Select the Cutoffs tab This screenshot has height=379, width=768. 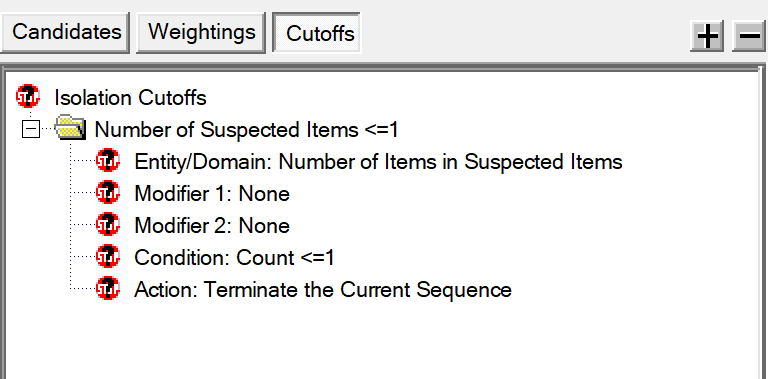tap(316, 33)
